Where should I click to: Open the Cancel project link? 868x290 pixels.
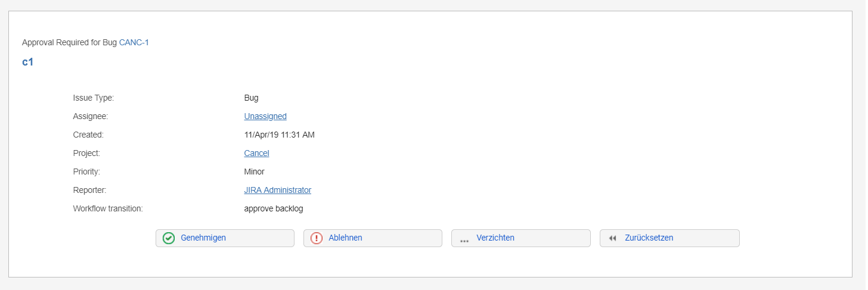[x=256, y=153]
